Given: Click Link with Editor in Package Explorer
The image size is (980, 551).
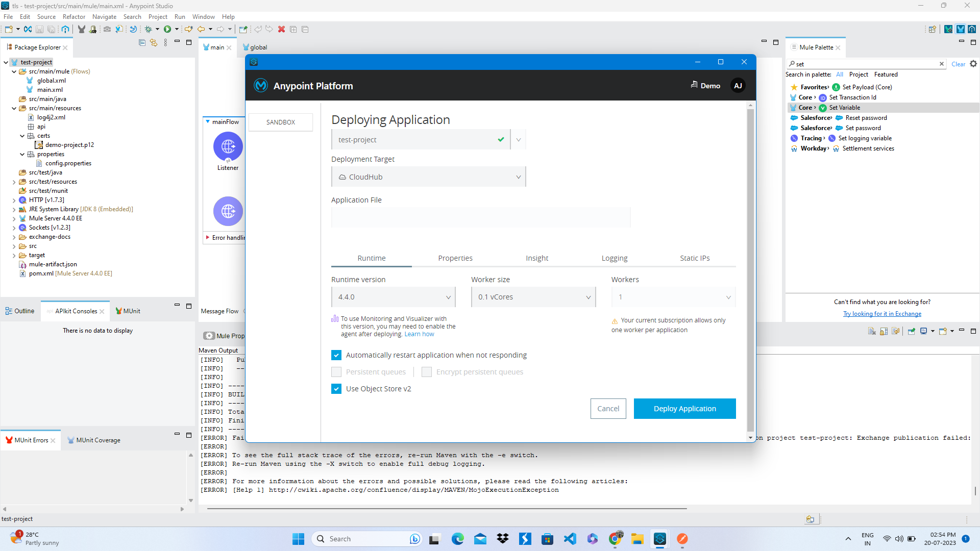Looking at the screenshot, I should tap(154, 42).
